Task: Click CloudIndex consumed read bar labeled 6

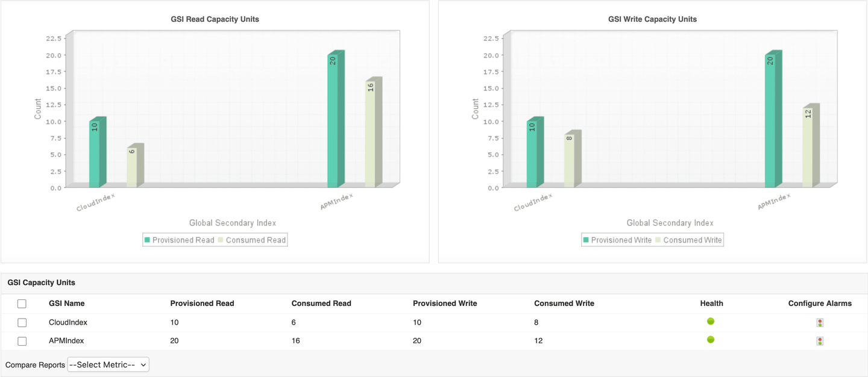Action: tap(132, 167)
